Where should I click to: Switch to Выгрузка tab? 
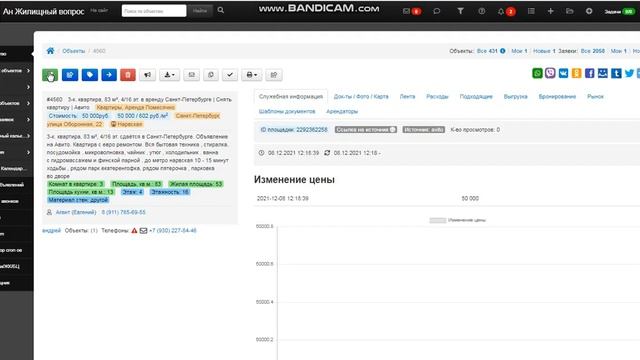tap(516, 97)
